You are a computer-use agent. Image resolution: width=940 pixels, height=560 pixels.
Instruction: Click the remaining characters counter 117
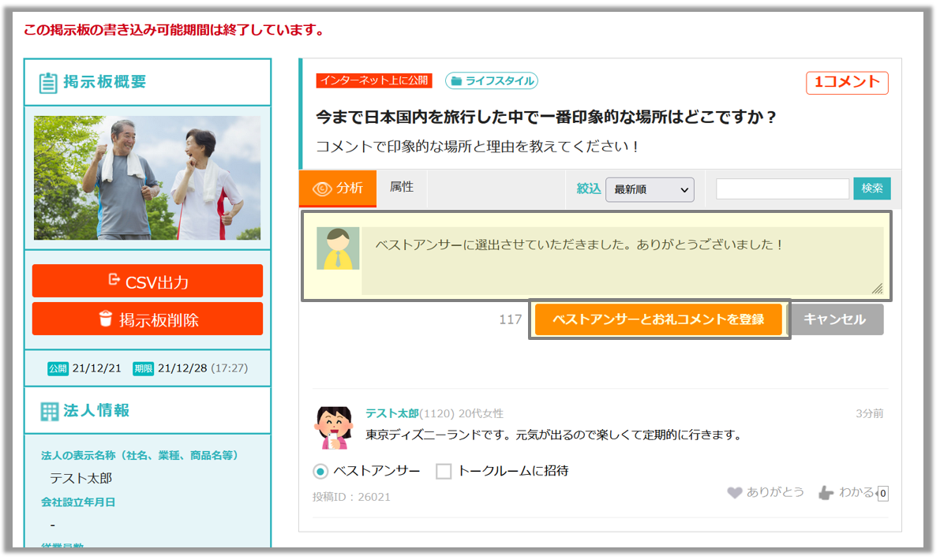(x=511, y=319)
